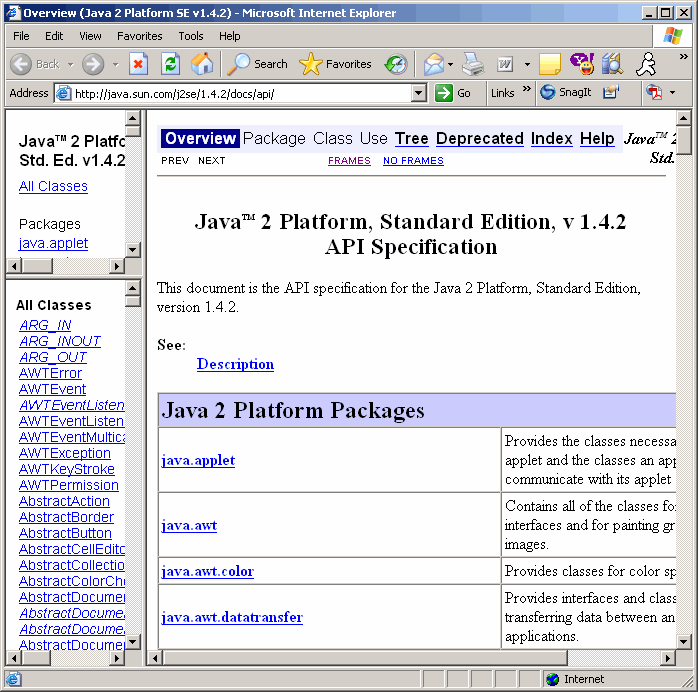Open the Tools menu
This screenshot has height=692, width=698.
[x=191, y=36]
